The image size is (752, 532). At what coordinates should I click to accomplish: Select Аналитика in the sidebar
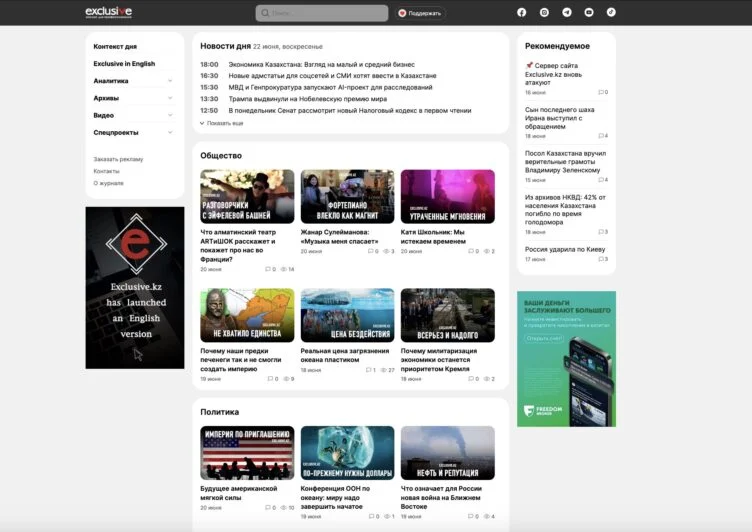[x=111, y=81]
